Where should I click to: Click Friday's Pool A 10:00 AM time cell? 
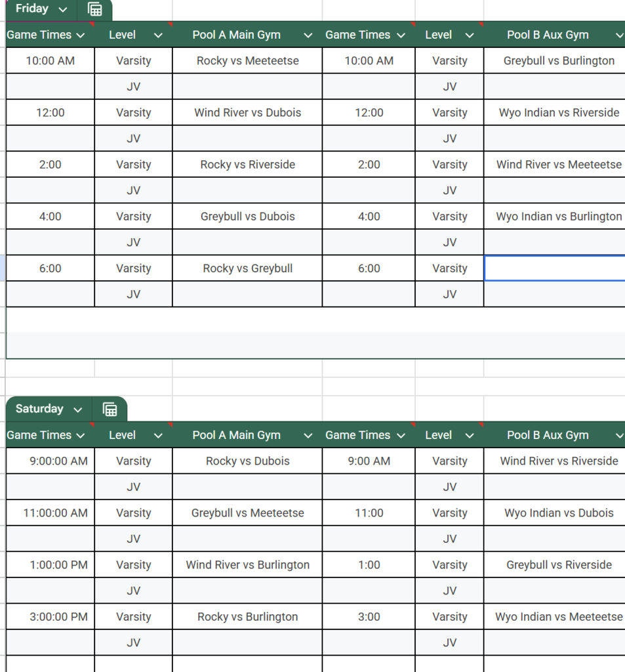click(50, 60)
